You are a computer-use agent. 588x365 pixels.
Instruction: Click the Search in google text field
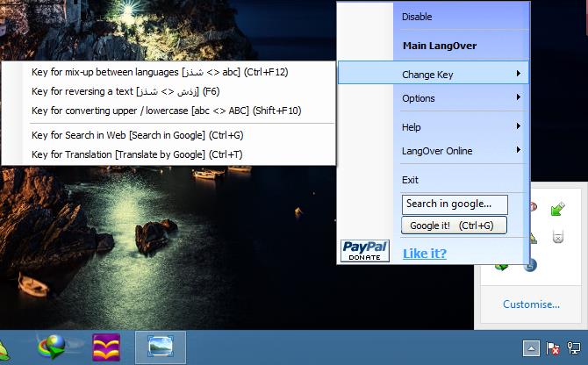455,204
